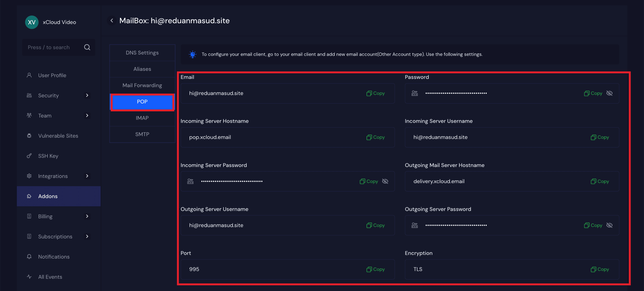
Task: Click the search magnifier icon
Action: pyautogui.click(x=87, y=47)
